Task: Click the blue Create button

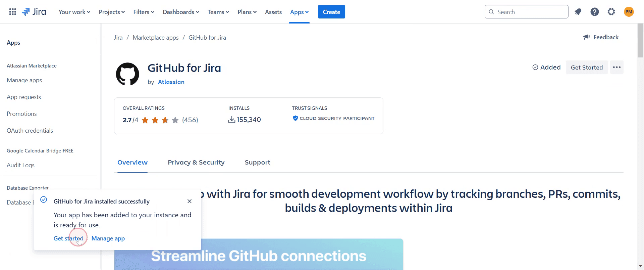Action: [331, 12]
